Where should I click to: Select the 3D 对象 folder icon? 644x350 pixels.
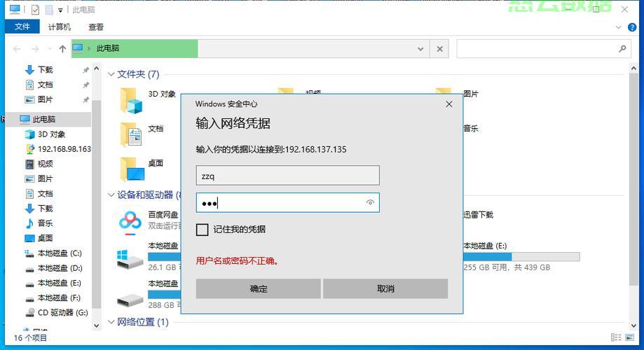(132, 101)
